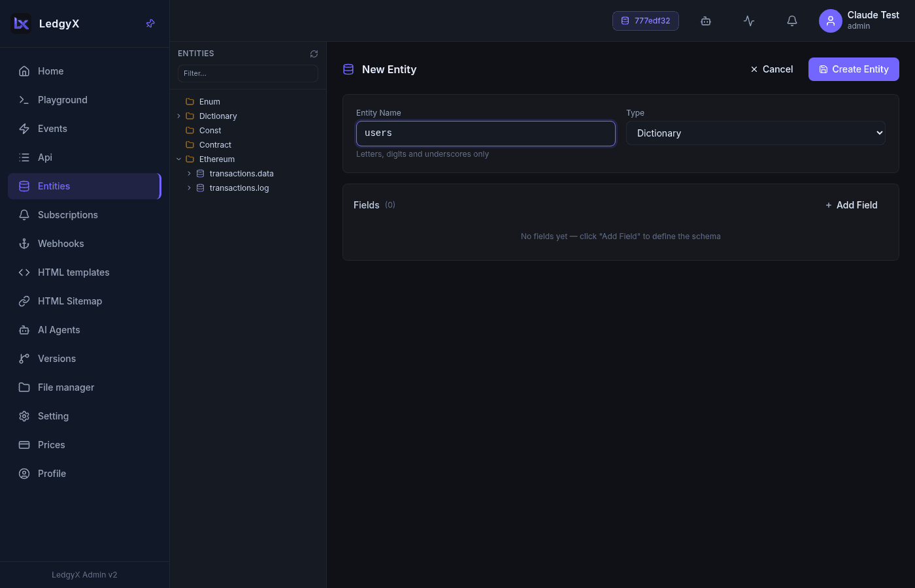Collapse the Ethereum folder

coord(178,159)
